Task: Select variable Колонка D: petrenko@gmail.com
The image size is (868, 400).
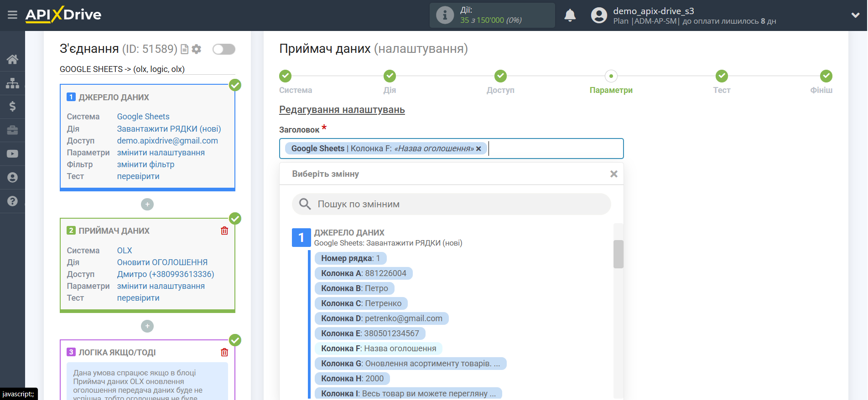Action: tap(382, 318)
